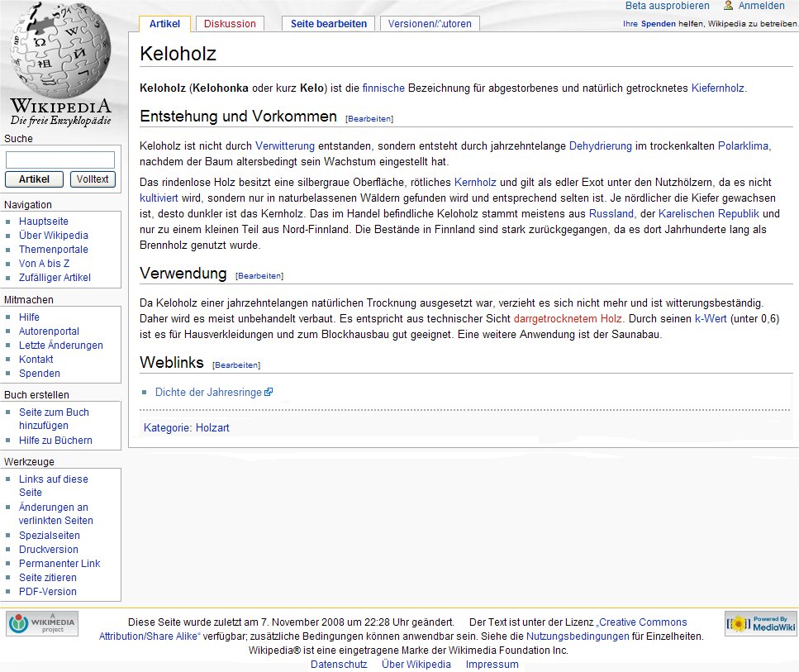Click external link icon beside Dichte der Jahresringe
This screenshot has height=672, width=799.
[269, 393]
